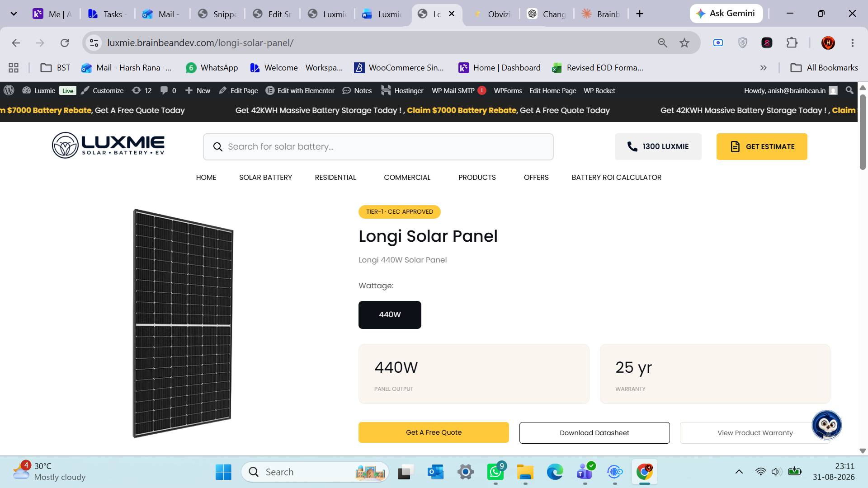Open the tab search chevron dropdown

coord(14,14)
